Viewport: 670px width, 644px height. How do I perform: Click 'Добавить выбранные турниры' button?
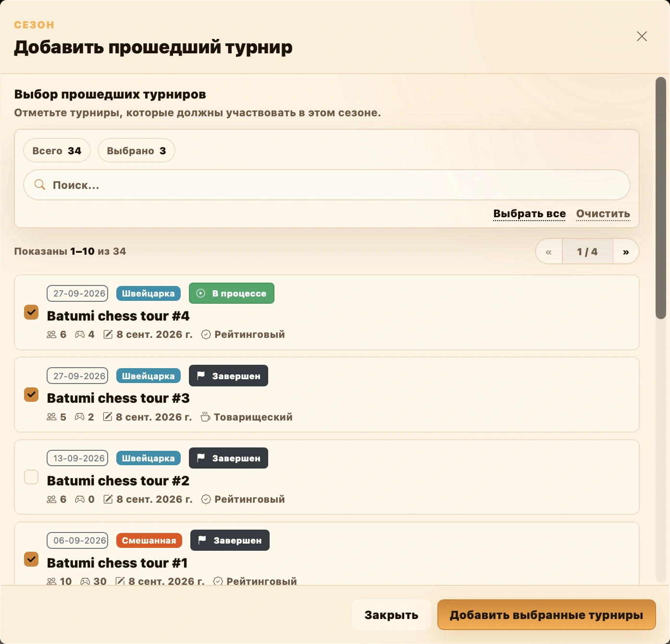click(x=546, y=615)
